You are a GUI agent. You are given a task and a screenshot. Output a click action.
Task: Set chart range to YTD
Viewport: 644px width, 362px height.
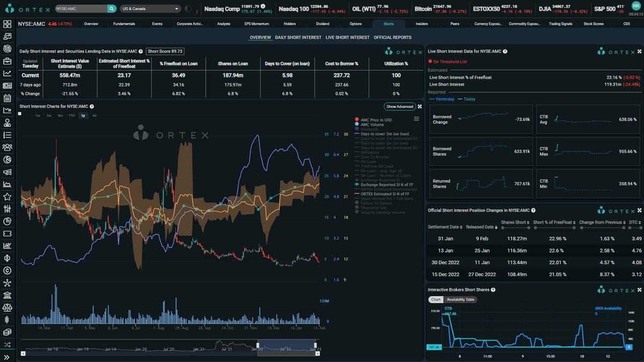point(71,115)
